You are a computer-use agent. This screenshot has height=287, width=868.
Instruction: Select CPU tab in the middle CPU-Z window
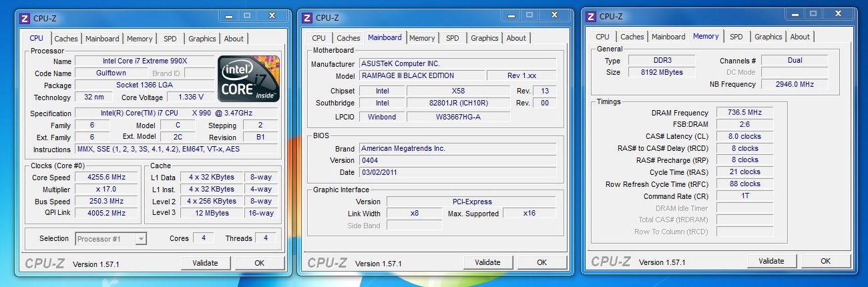[319, 38]
